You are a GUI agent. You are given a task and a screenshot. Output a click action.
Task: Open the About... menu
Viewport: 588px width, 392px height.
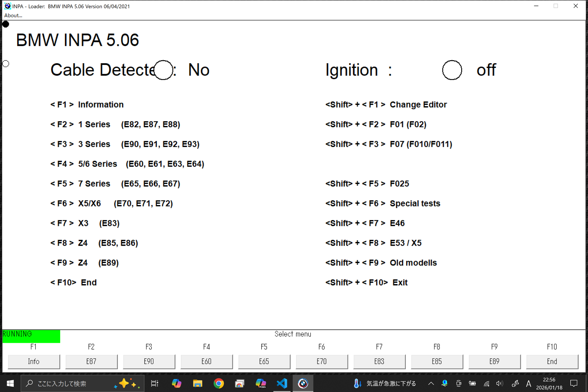tap(13, 16)
